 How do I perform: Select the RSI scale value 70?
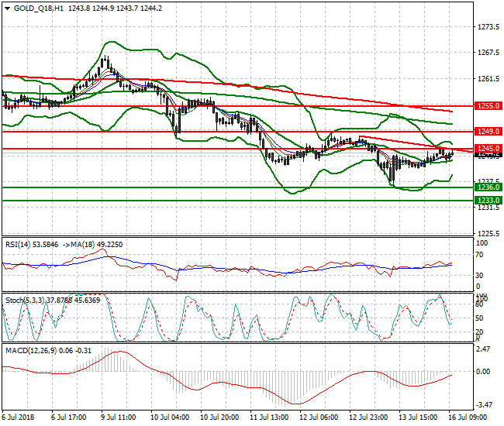pyautogui.click(x=479, y=255)
